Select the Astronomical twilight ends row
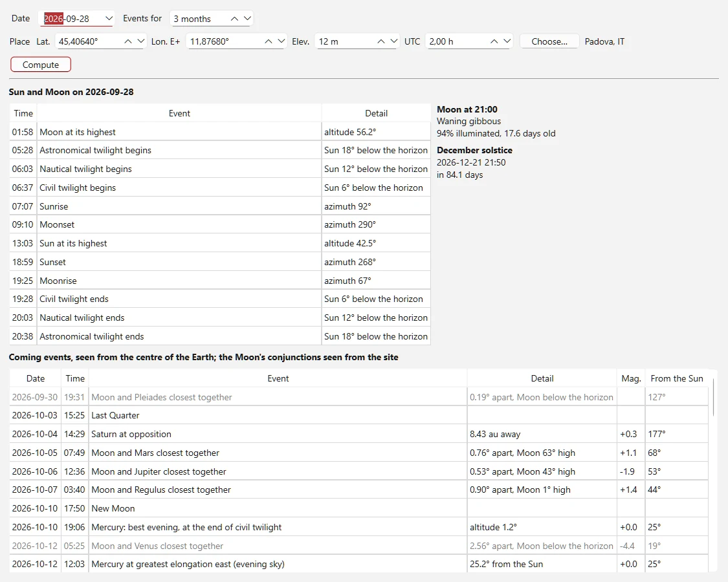 (220, 336)
